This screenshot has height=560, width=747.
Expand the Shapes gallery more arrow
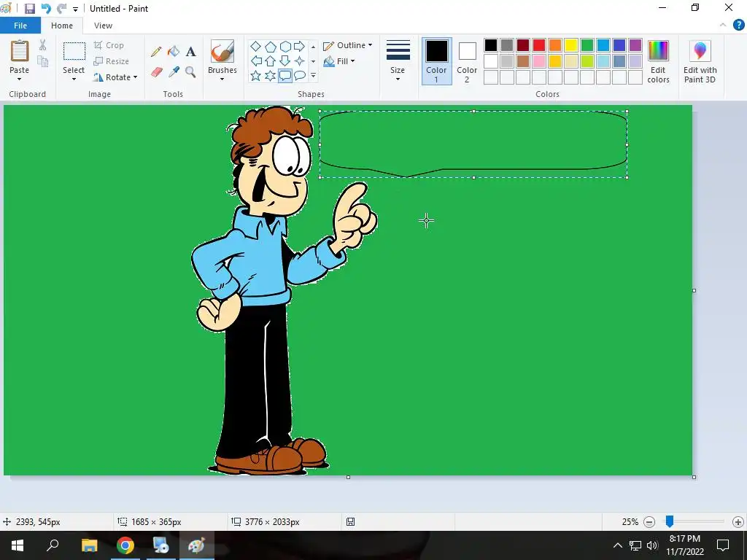pos(314,76)
